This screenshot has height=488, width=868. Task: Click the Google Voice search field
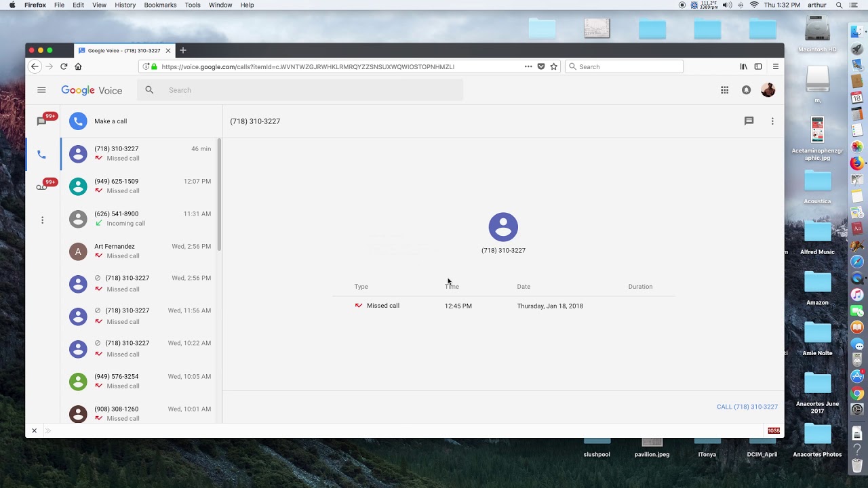300,90
